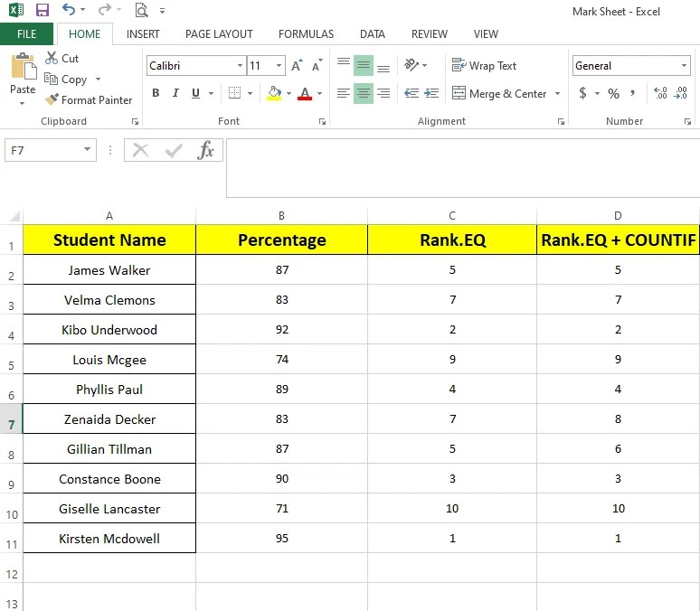The image size is (700, 611).
Task: Open the Calibri font name dropdown
Action: (240, 66)
